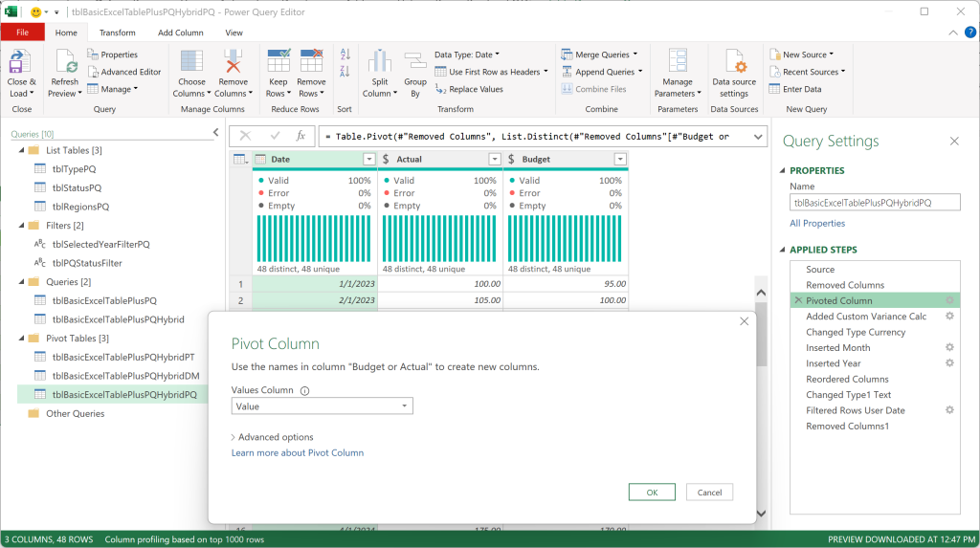Open the Advanced Editor

coord(124,72)
